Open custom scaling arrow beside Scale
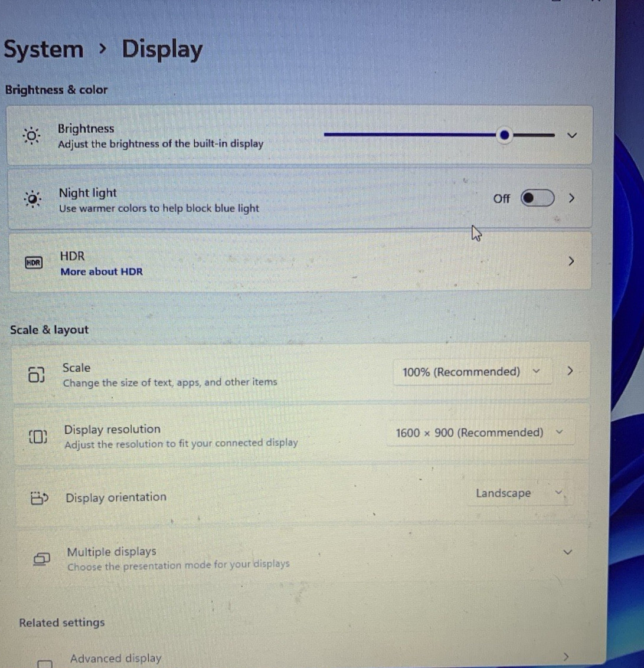The width and height of the screenshot is (644, 668). pyautogui.click(x=570, y=371)
